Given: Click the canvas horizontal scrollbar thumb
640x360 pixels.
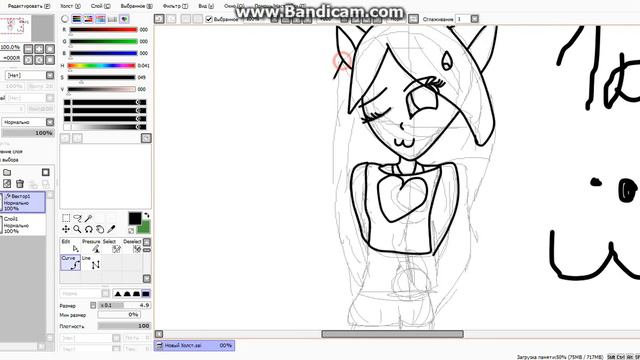Looking at the screenshot, I should pyautogui.click(x=392, y=334).
